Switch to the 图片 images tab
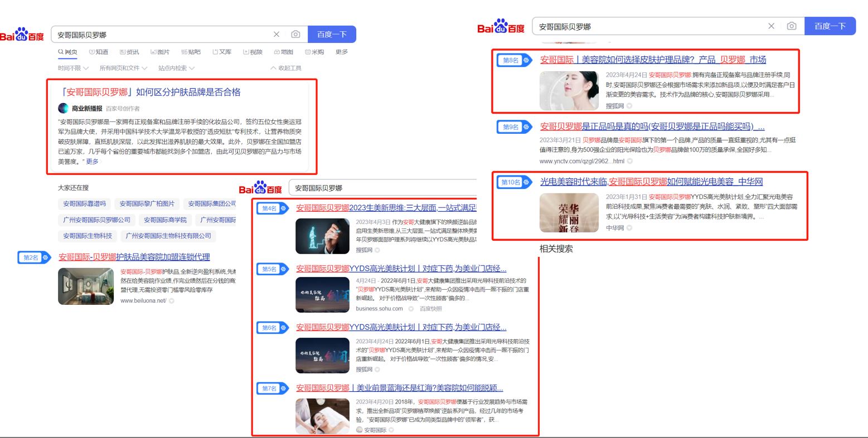The height and width of the screenshot is (438, 868). (160, 52)
